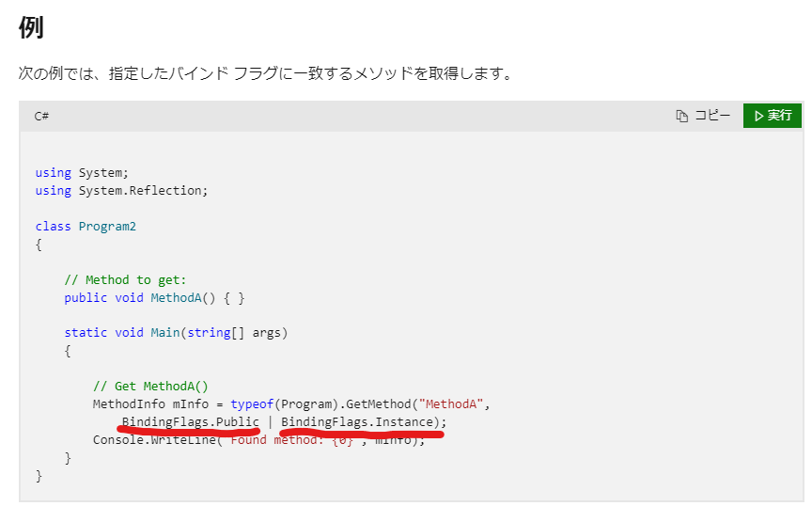The height and width of the screenshot is (522, 812).
Task: Click the 'BindingFlags.Public' text
Action: click(191, 422)
